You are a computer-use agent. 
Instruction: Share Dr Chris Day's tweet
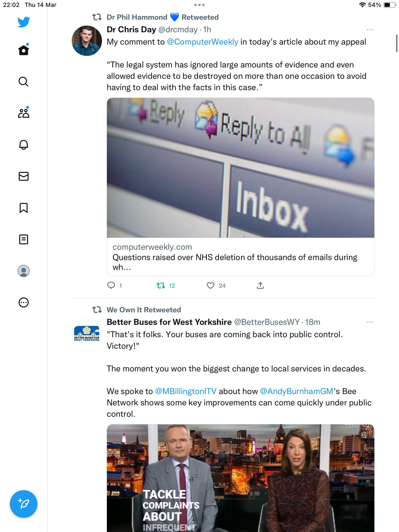coord(260,285)
